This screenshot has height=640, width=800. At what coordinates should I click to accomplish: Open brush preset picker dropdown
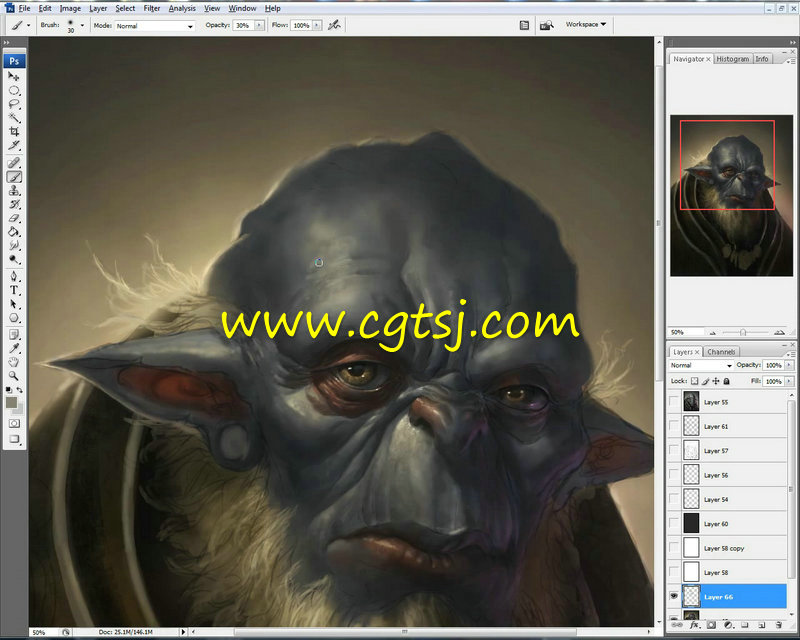[x=82, y=25]
